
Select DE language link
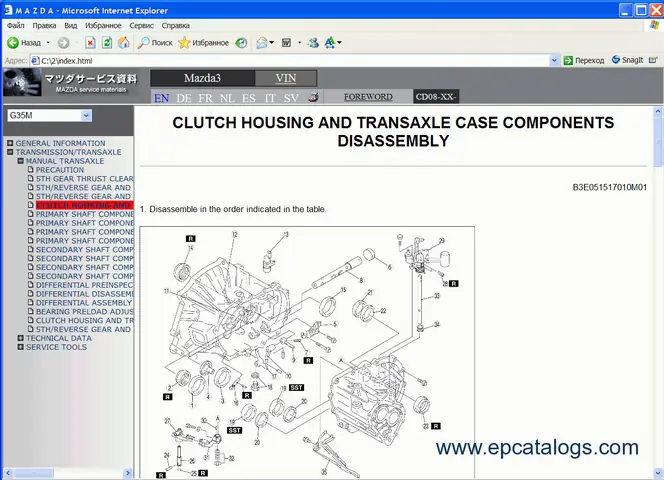click(x=184, y=98)
